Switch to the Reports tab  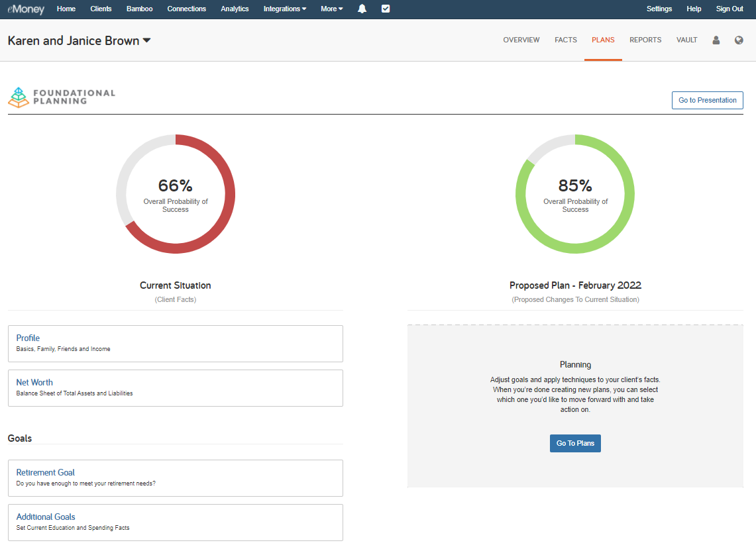(645, 40)
